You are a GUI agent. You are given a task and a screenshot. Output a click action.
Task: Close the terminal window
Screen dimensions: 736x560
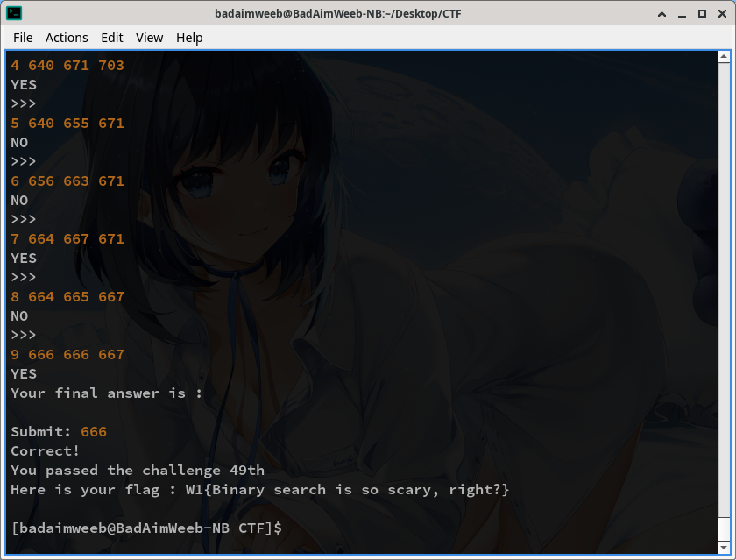[x=722, y=14]
